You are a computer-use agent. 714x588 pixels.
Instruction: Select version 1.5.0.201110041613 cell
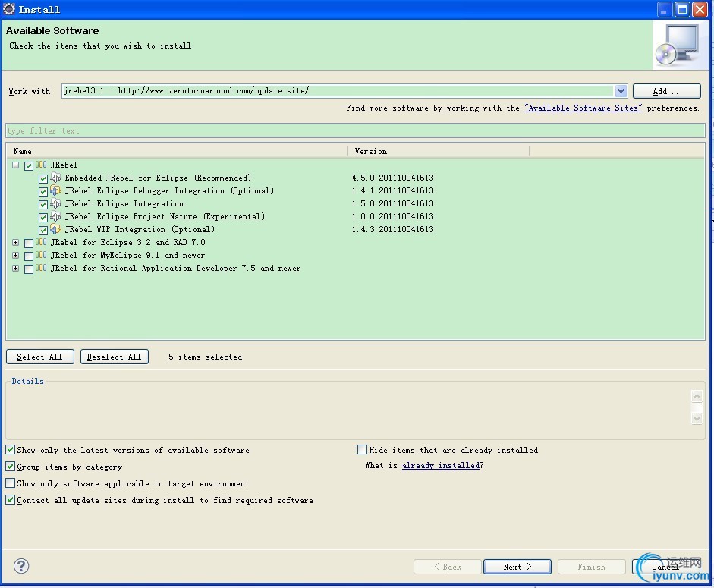(392, 203)
